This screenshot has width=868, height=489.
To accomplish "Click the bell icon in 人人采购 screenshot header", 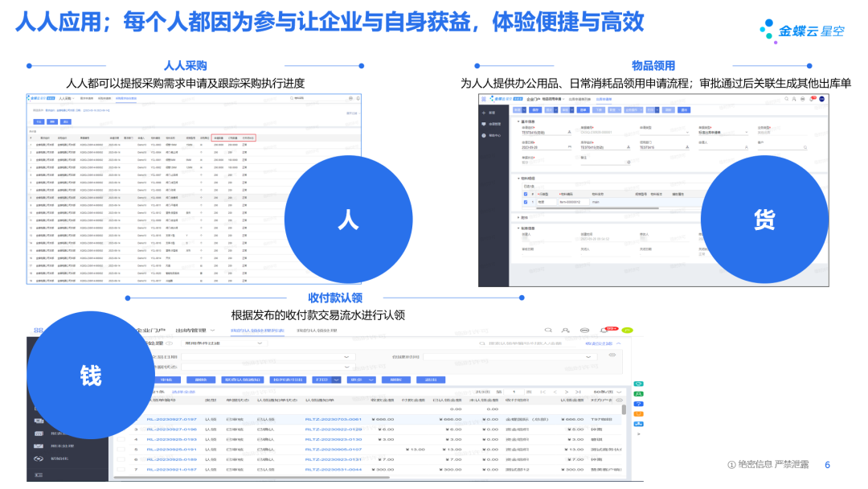I will click(358, 98).
